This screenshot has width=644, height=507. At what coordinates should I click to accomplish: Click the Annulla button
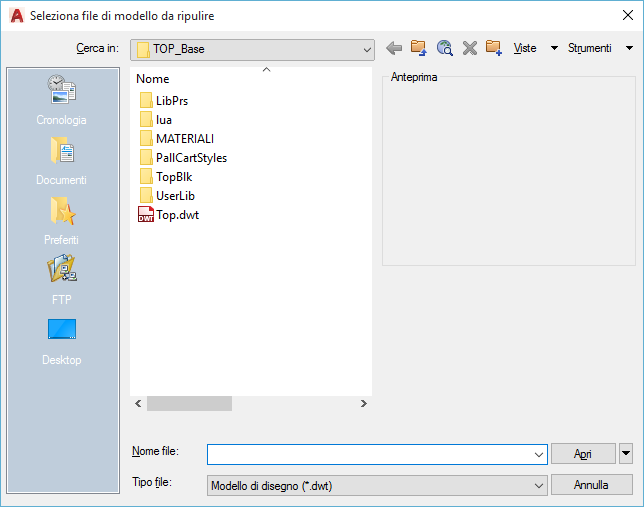[591, 485]
